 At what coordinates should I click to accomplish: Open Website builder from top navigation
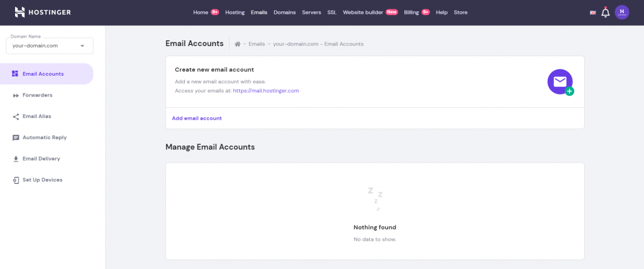363,12
